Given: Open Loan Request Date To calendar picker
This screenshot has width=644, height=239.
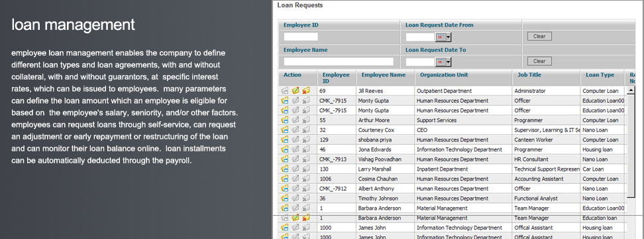Looking at the screenshot, I should click(x=443, y=62).
